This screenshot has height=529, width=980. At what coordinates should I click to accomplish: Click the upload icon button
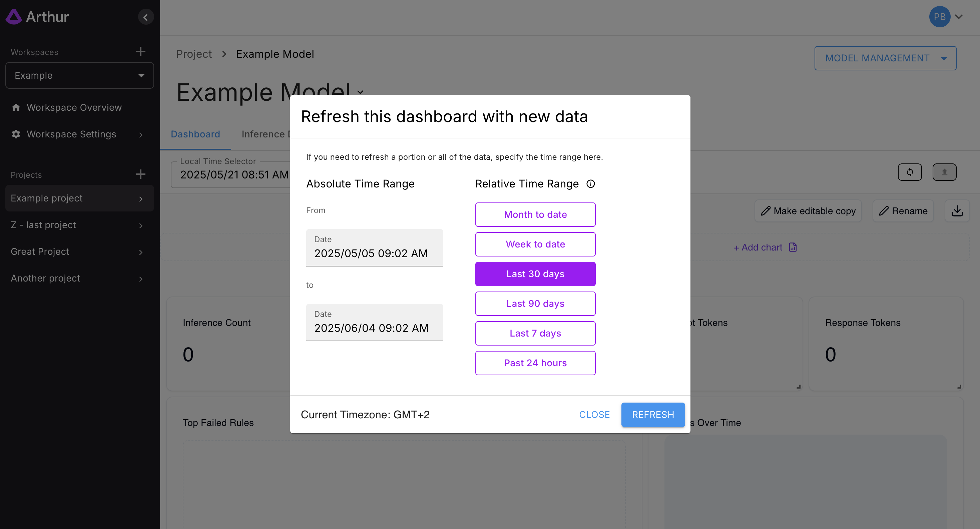[x=944, y=172]
